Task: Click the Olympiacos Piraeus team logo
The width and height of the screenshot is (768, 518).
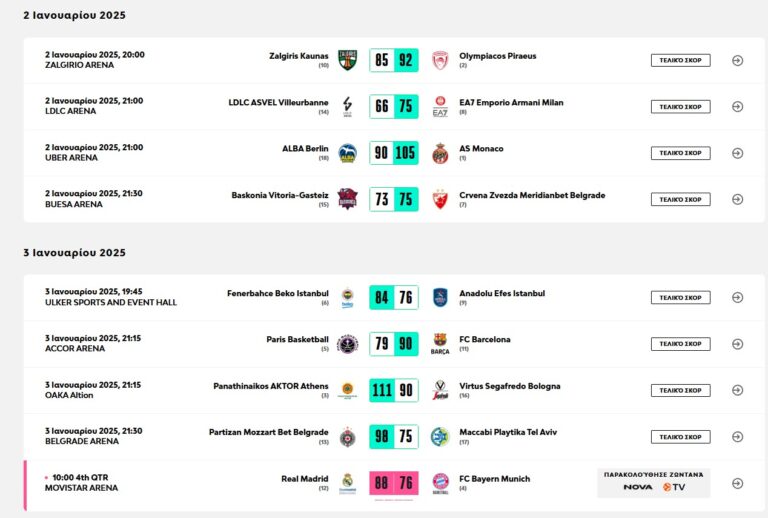Action: coord(440,60)
